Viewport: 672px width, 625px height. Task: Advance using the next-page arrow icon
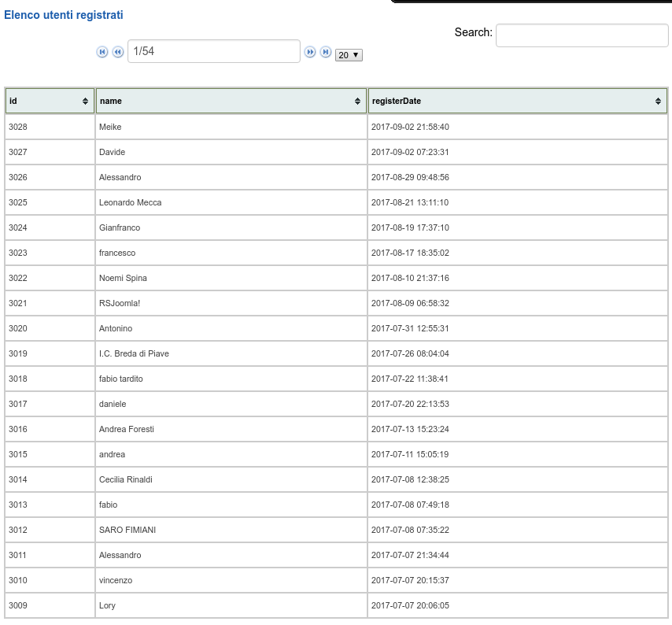[x=310, y=51]
